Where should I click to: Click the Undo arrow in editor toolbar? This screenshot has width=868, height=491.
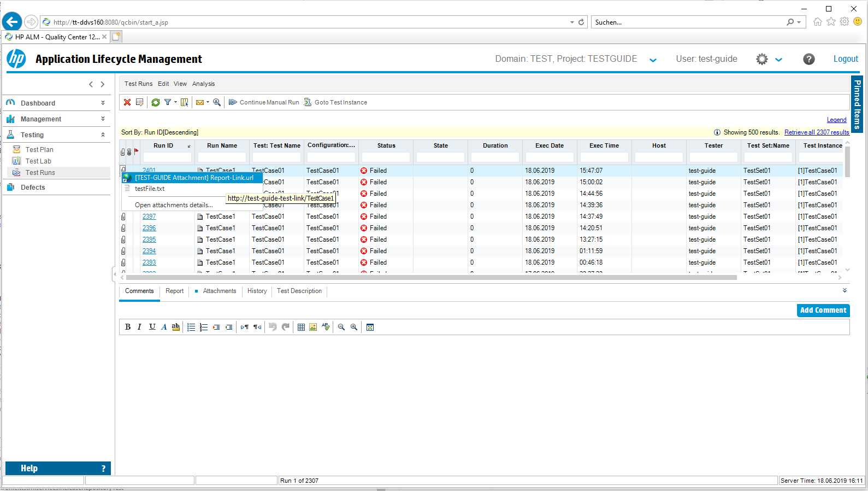click(273, 327)
